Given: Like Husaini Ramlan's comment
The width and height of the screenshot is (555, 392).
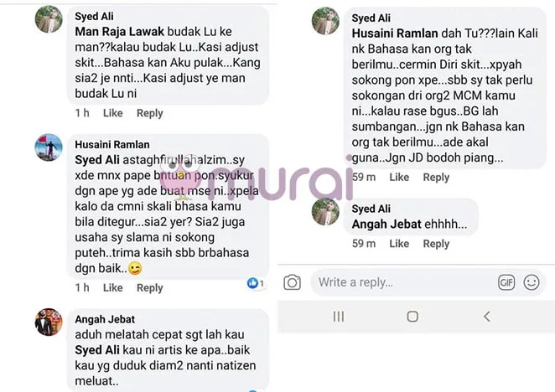Looking at the screenshot, I should 113,287.
